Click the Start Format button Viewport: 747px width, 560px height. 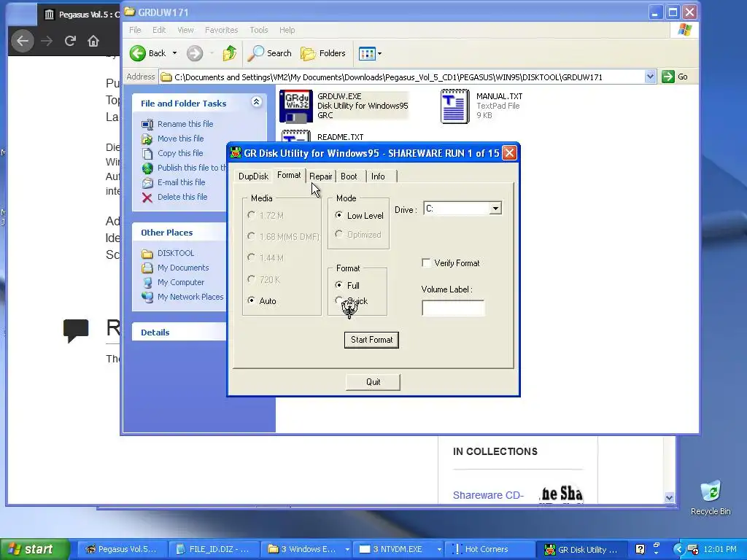coord(371,340)
